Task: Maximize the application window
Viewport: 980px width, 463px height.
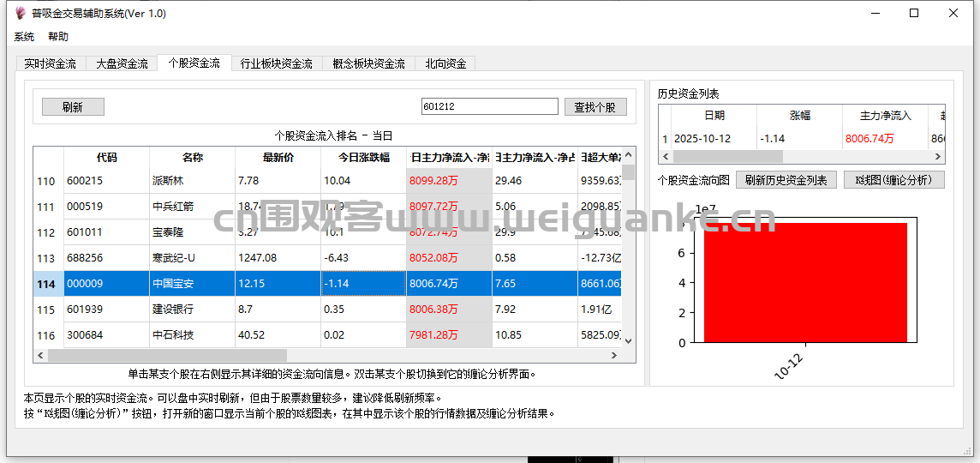Action: (x=914, y=13)
